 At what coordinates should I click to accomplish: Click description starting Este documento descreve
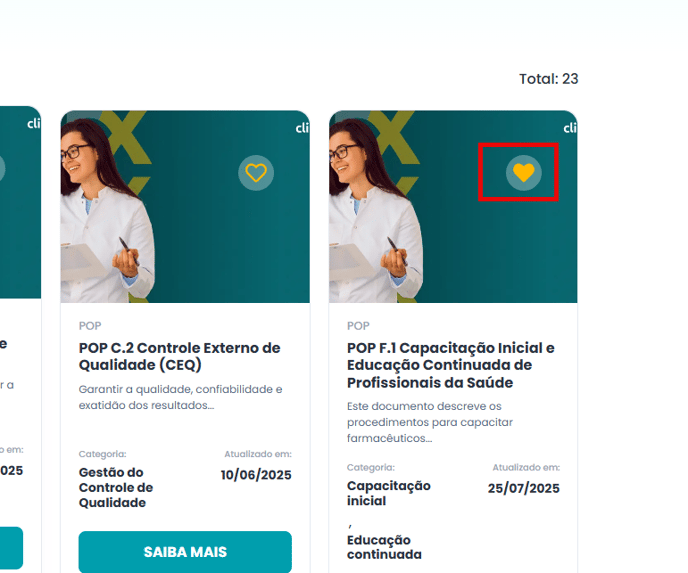(430, 422)
